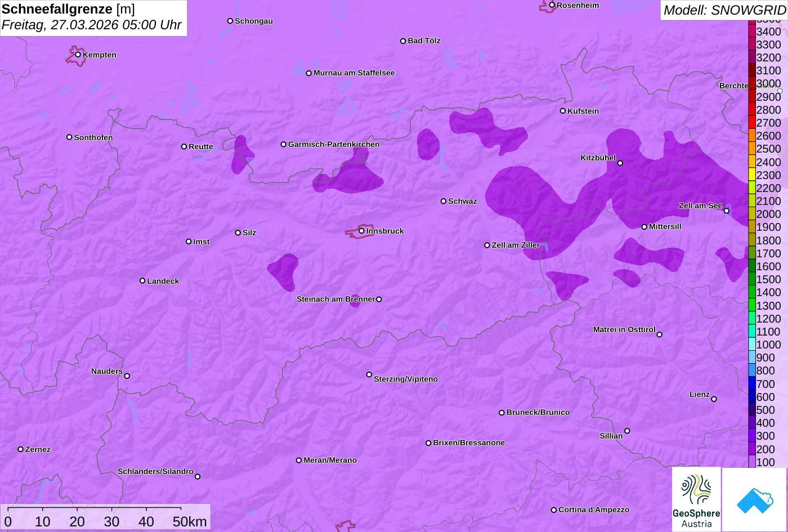This screenshot has width=788, height=532.
Task: Click the Zell am See marker dot
Action: (727, 211)
